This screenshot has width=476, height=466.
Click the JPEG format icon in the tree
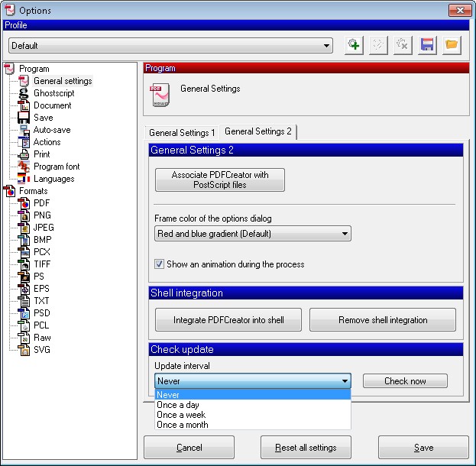[24, 228]
